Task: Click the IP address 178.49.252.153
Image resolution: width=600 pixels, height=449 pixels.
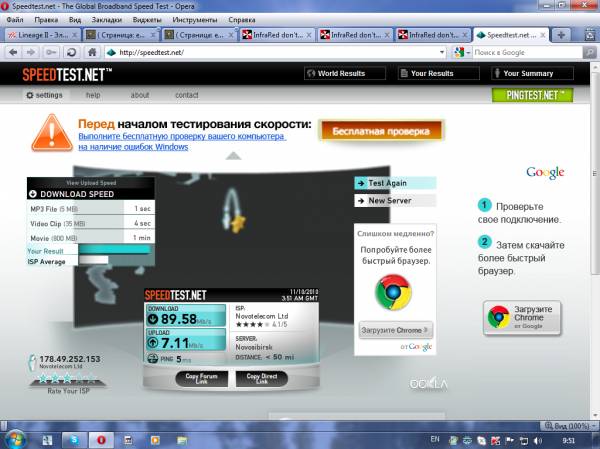Action: point(70,359)
